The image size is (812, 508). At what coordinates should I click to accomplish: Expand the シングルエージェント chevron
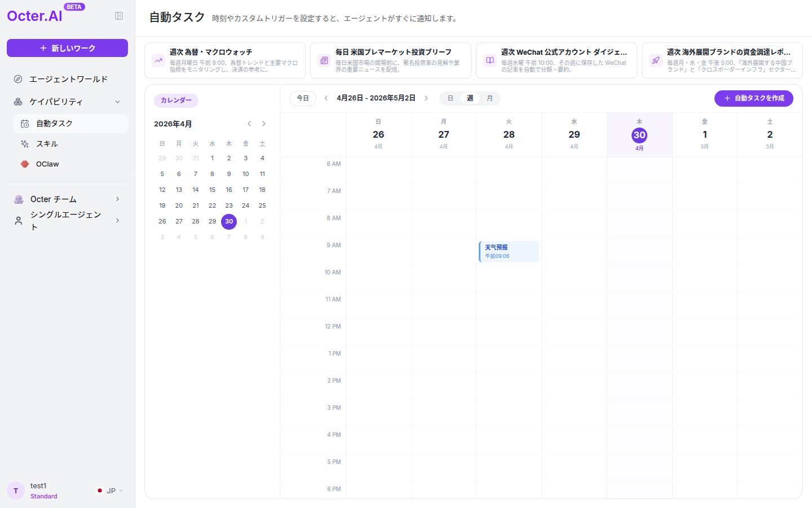click(x=117, y=221)
